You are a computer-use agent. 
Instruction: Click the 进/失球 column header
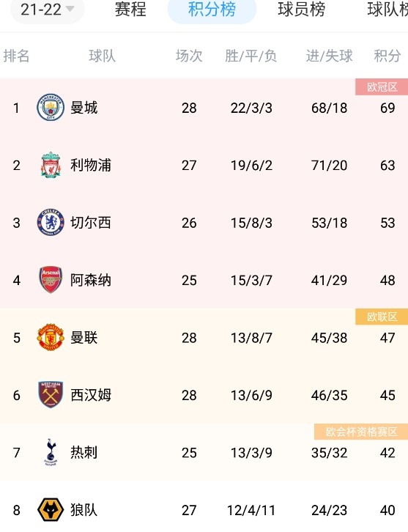[x=329, y=56]
